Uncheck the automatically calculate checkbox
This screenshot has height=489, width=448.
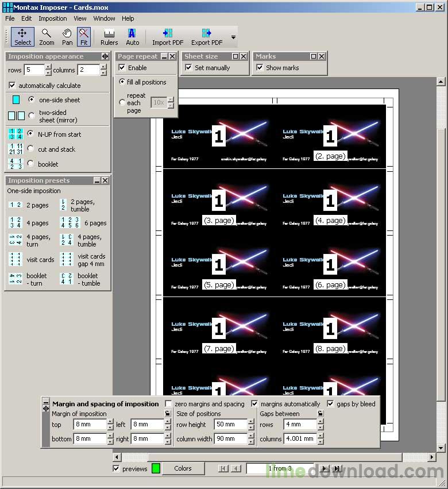click(12, 85)
